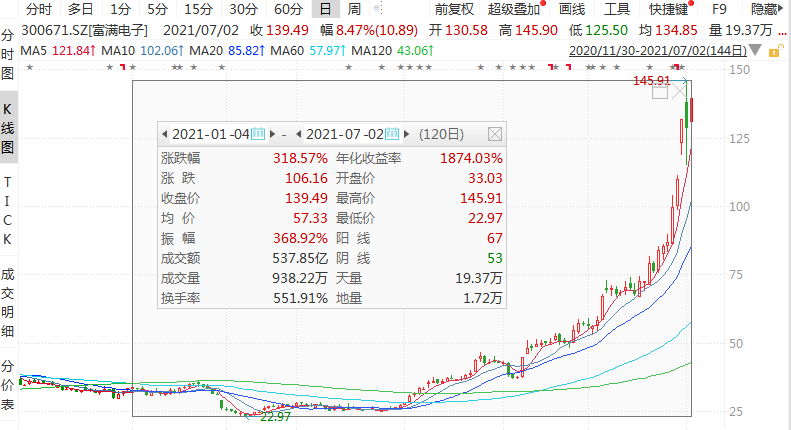Close the interval statistics popup

(x=495, y=134)
